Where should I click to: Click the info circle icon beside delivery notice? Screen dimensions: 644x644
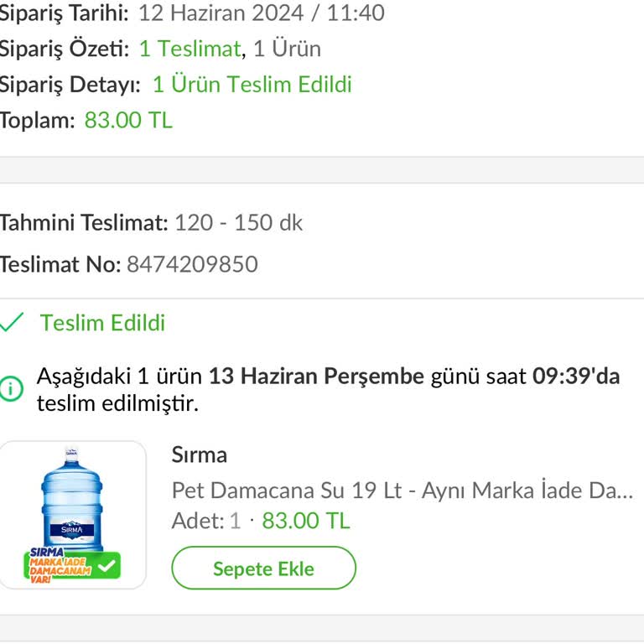coord(12,389)
